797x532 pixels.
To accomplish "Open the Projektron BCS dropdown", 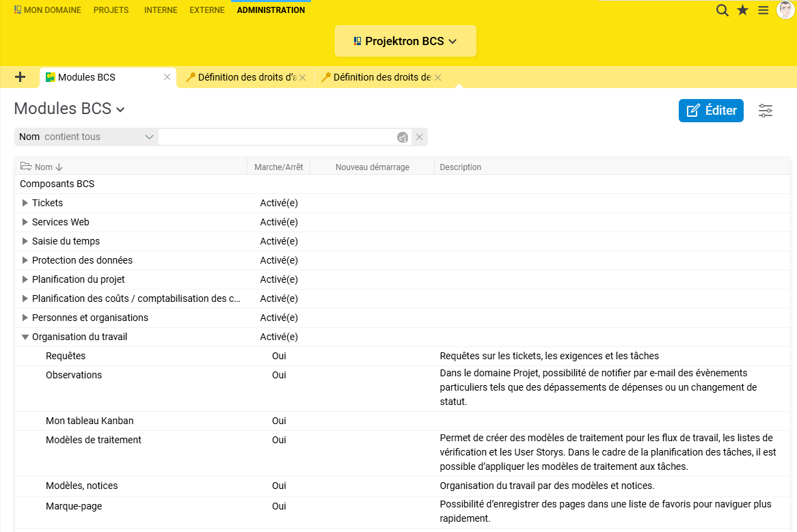I will point(405,41).
